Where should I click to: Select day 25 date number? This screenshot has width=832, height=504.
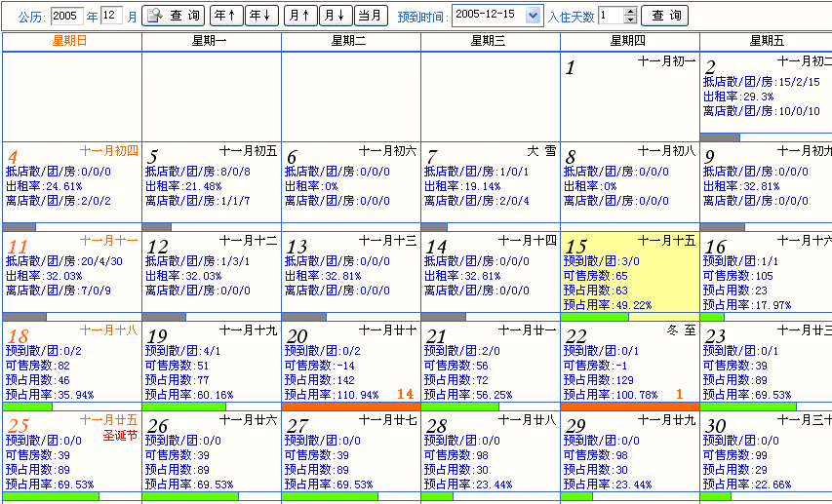point(18,426)
